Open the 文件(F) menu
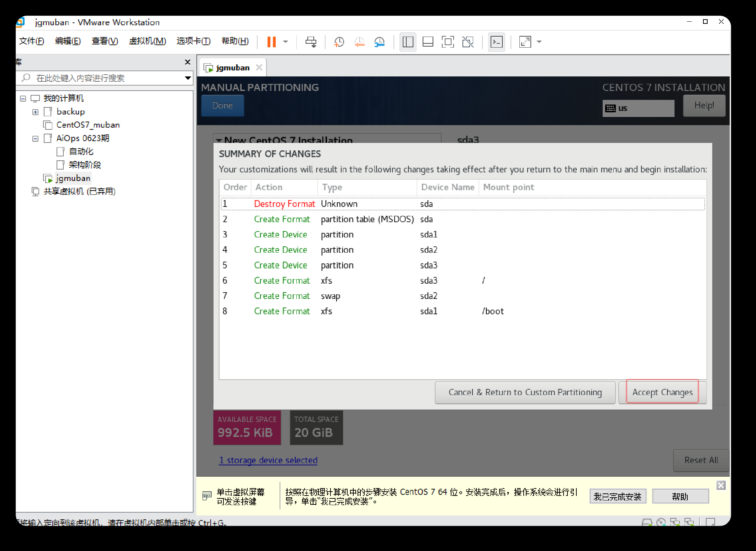The width and height of the screenshot is (756, 551). click(x=32, y=41)
